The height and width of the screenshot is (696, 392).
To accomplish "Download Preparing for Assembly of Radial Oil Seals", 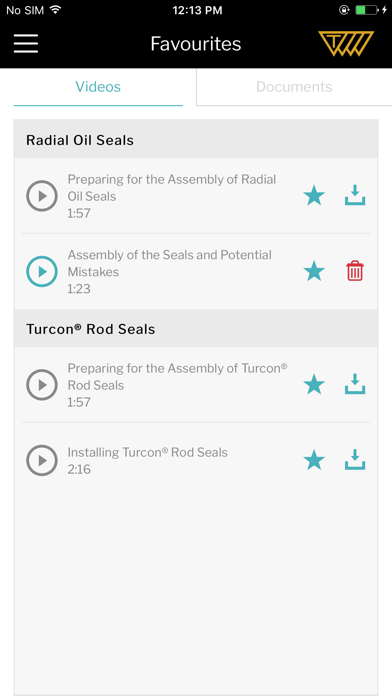I will tap(355, 195).
